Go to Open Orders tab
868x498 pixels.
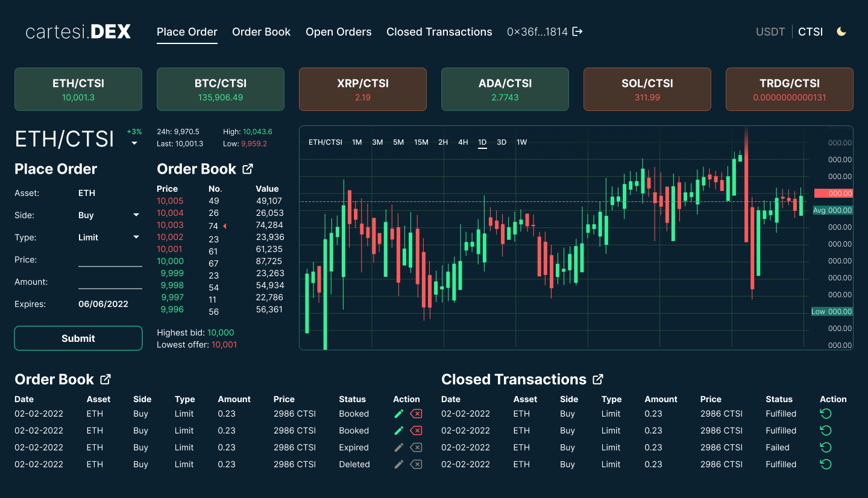338,32
